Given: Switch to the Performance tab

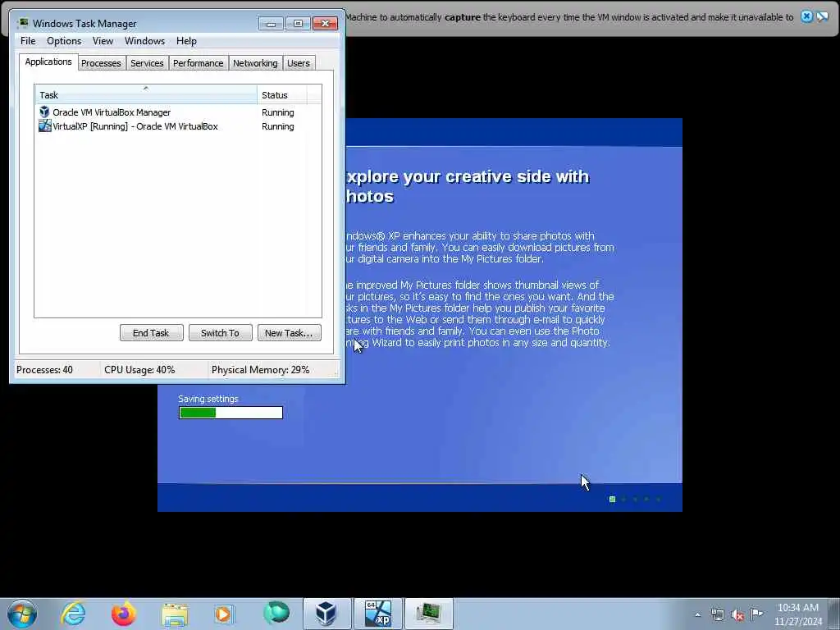Looking at the screenshot, I should 198,63.
